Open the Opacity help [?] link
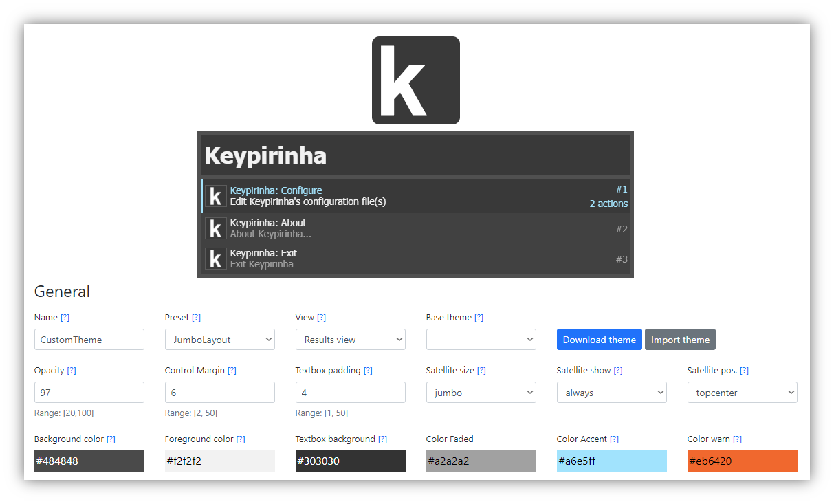Image resolution: width=834 pixels, height=504 pixels. (x=72, y=371)
